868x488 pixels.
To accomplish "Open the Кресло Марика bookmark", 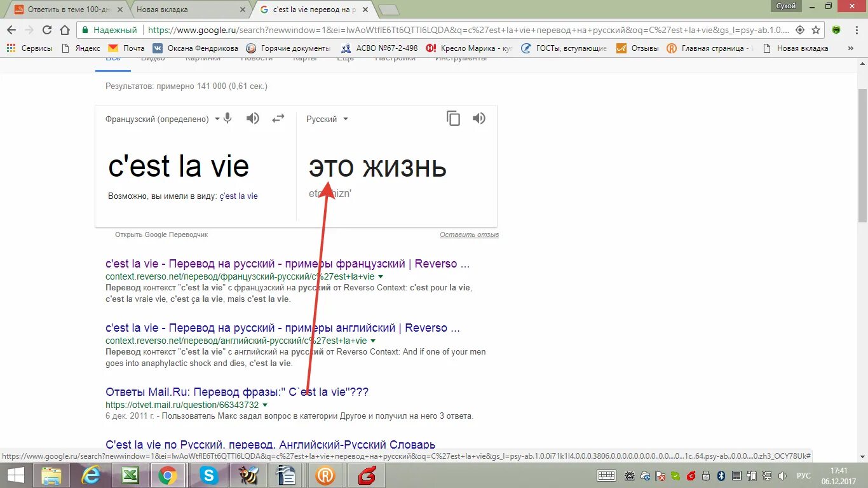I will [469, 48].
